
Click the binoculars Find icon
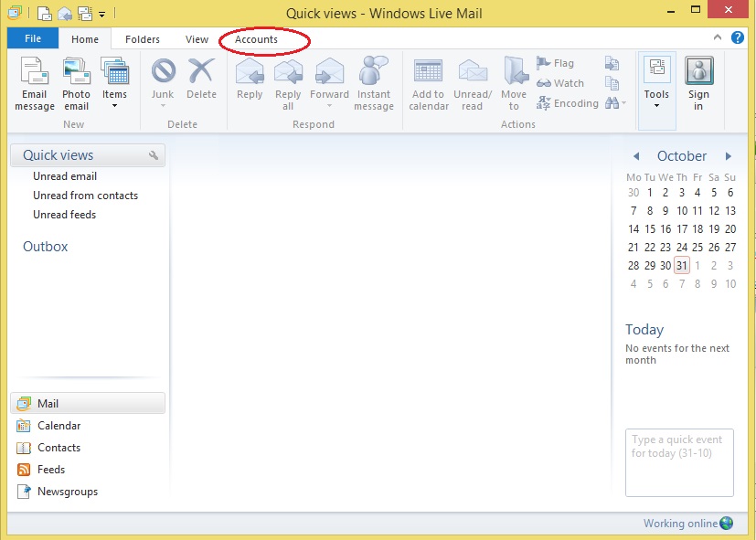pos(612,102)
